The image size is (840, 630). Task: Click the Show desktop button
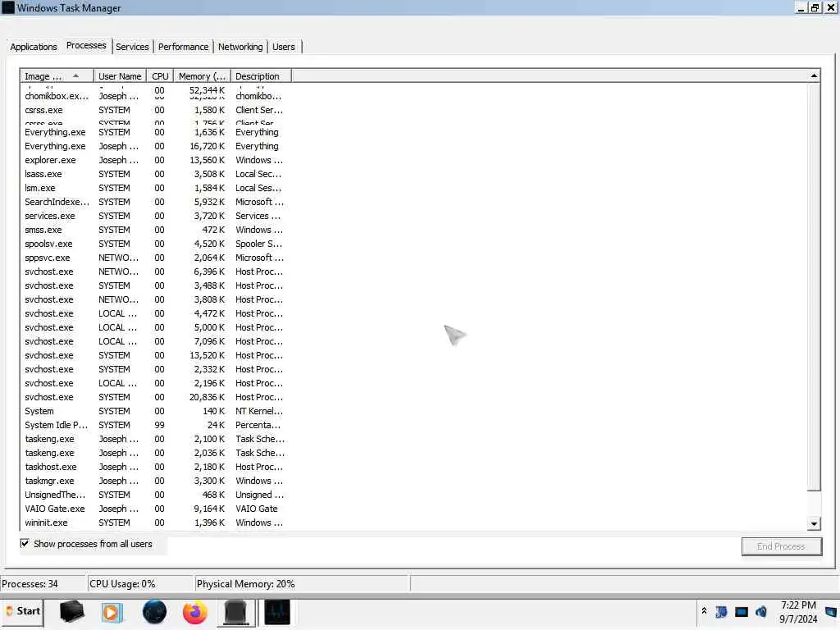click(832, 612)
